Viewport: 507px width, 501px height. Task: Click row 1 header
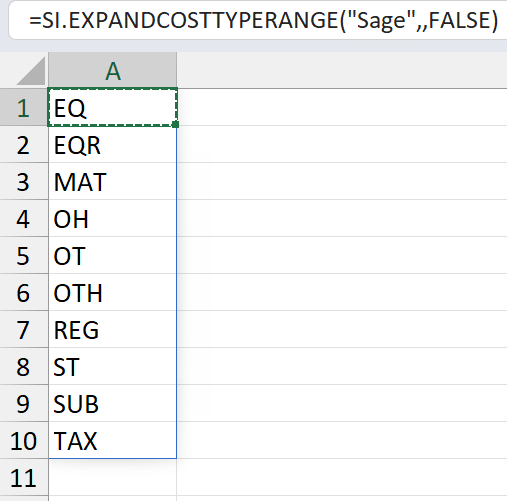[x=24, y=107]
